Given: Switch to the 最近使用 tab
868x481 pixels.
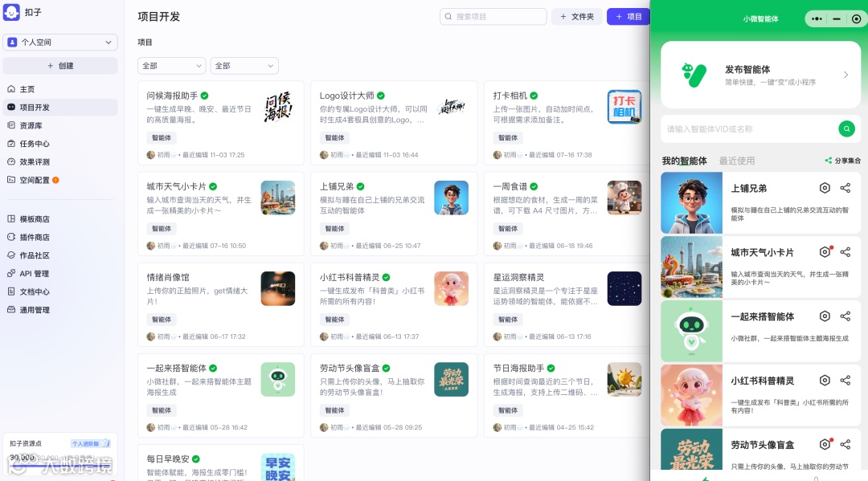Looking at the screenshot, I should [x=737, y=161].
